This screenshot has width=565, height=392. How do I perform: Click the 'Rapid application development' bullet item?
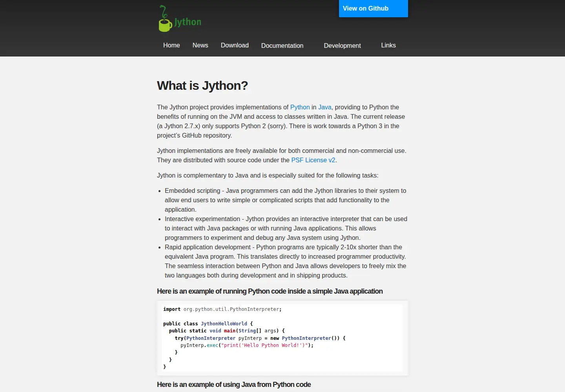pyautogui.click(x=286, y=261)
